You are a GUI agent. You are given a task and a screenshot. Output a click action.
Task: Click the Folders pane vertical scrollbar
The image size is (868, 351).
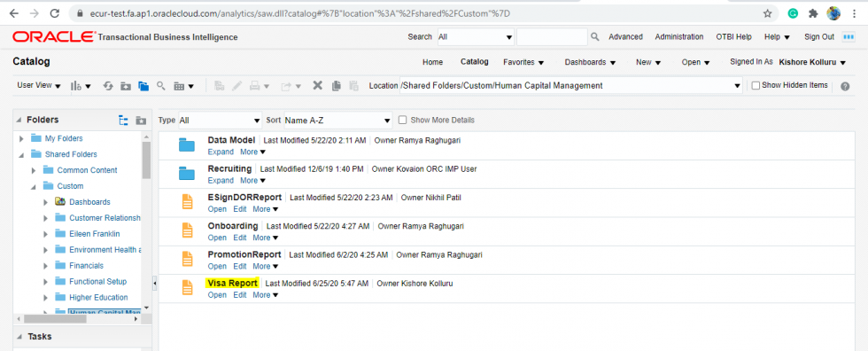(x=146, y=160)
